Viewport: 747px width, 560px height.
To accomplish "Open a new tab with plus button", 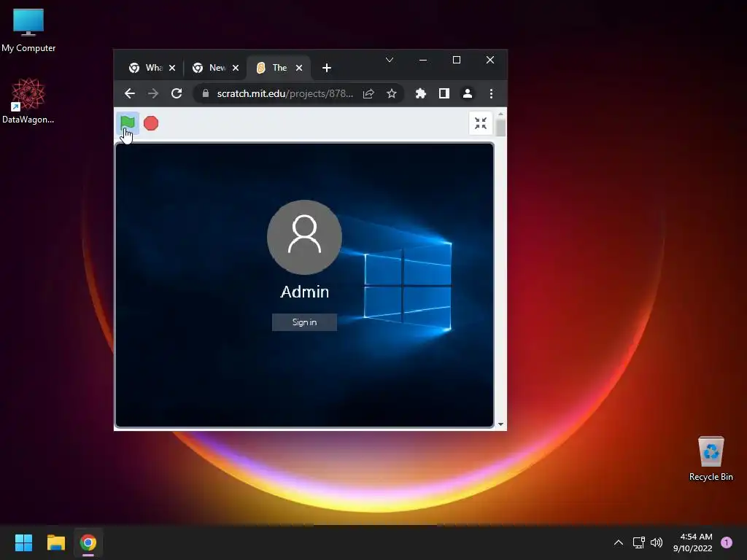I will [326, 68].
